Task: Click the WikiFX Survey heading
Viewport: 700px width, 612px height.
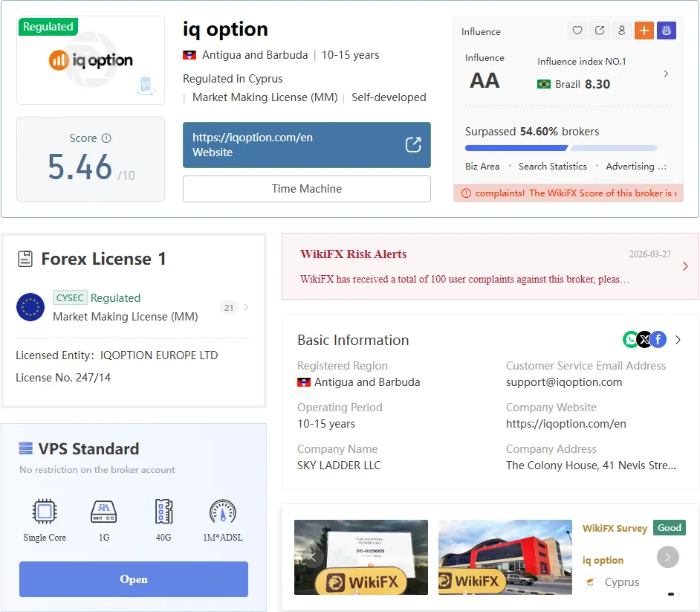Action: [615, 528]
